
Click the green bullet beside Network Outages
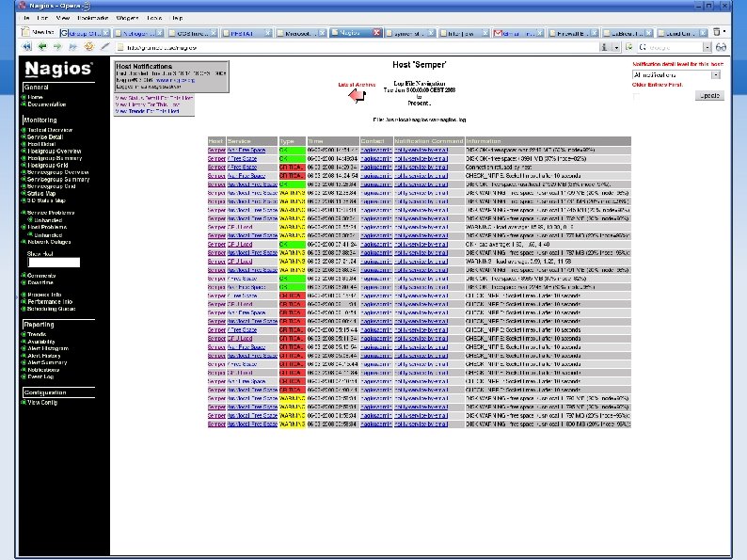pyautogui.click(x=24, y=242)
